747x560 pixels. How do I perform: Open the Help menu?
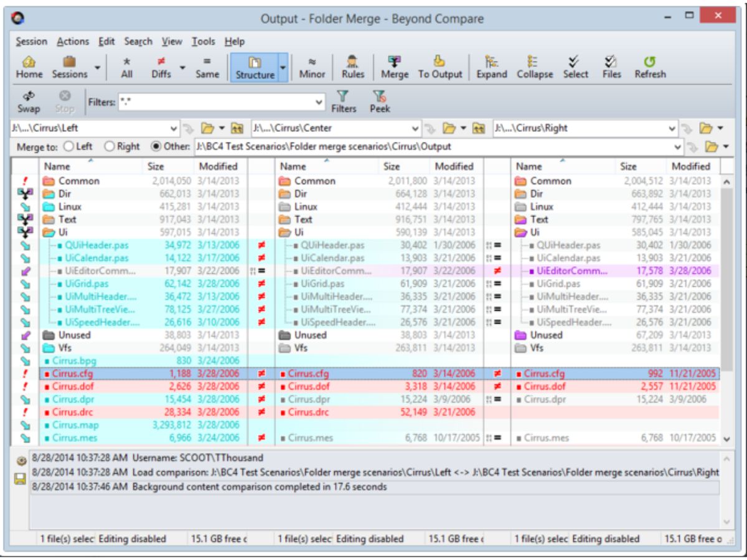coord(235,42)
